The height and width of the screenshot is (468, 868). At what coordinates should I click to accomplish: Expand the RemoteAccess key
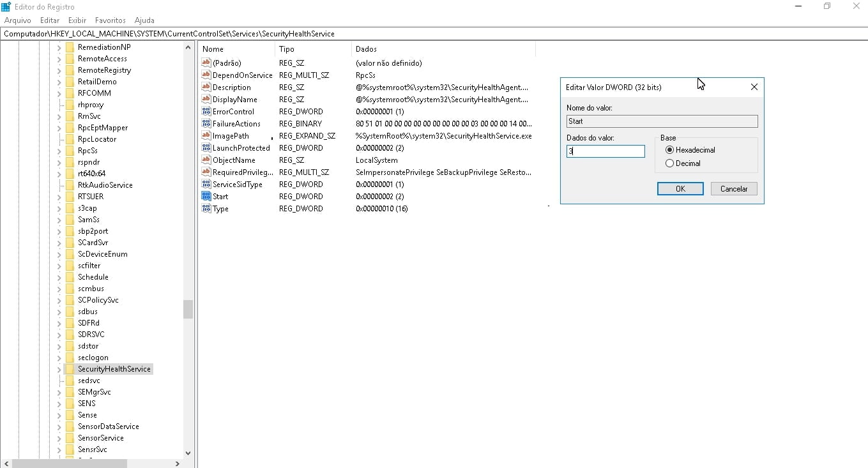pos(59,59)
